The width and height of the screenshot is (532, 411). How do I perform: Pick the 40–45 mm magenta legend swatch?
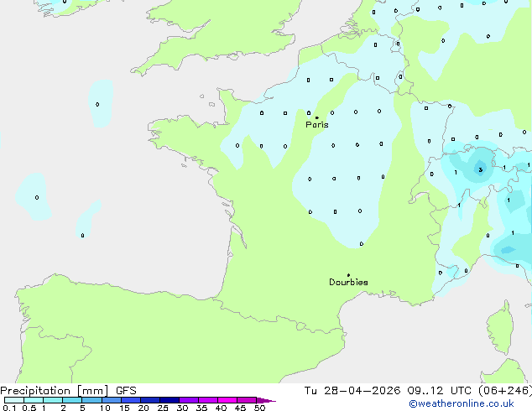tap(227, 400)
